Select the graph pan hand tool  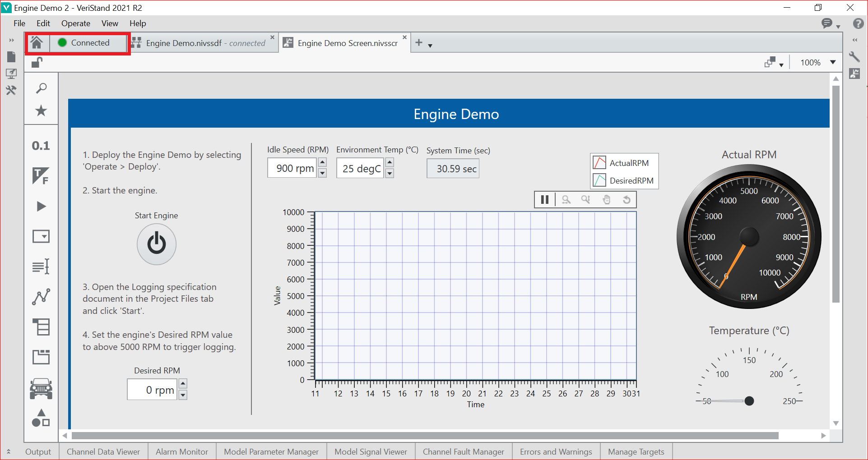[607, 199]
